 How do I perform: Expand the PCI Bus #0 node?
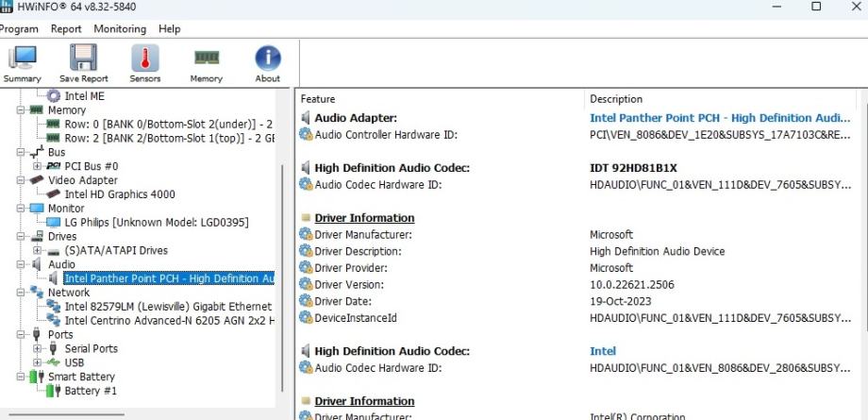click(37, 166)
